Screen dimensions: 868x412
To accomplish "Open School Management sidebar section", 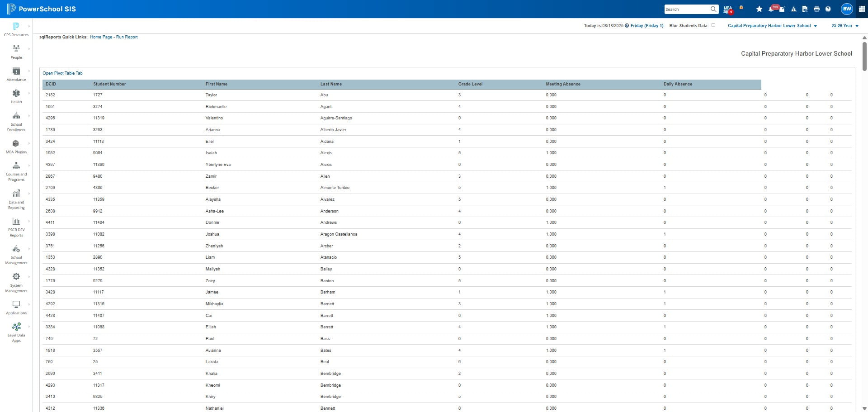I will [16, 255].
